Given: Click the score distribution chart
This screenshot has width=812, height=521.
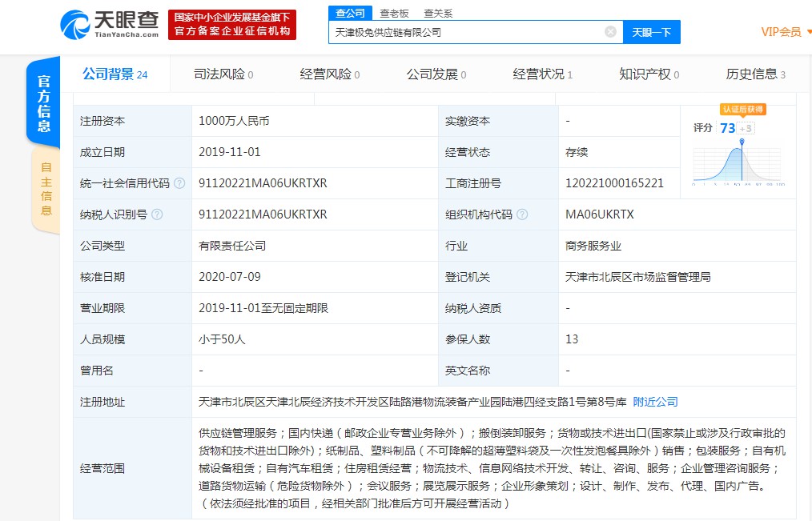Looking at the screenshot, I should coord(738,164).
